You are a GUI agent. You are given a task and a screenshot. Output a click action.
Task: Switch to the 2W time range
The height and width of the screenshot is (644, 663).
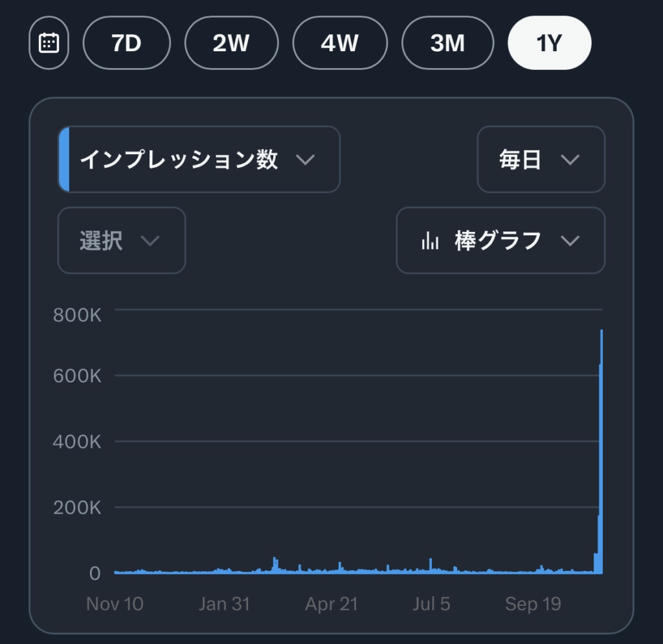(231, 43)
